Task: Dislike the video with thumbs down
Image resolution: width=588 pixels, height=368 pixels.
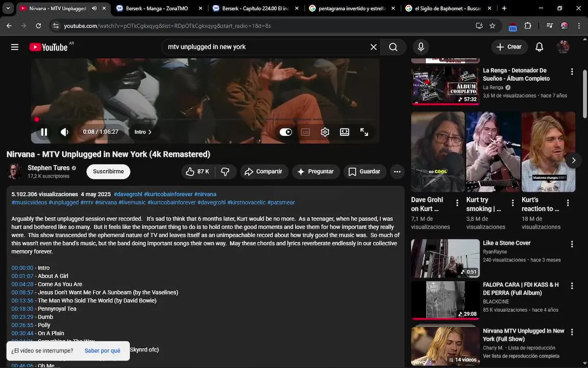Action: pyautogui.click(x=225, y=172)
